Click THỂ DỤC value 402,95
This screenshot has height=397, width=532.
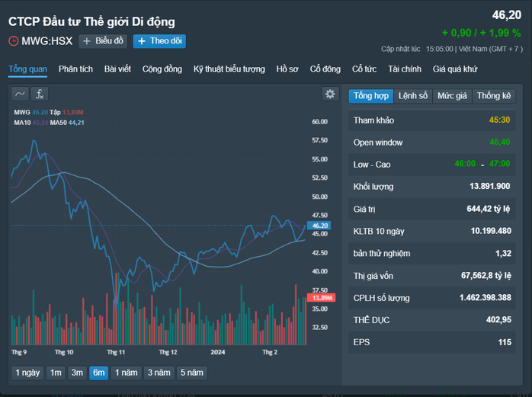coord(498,320)
